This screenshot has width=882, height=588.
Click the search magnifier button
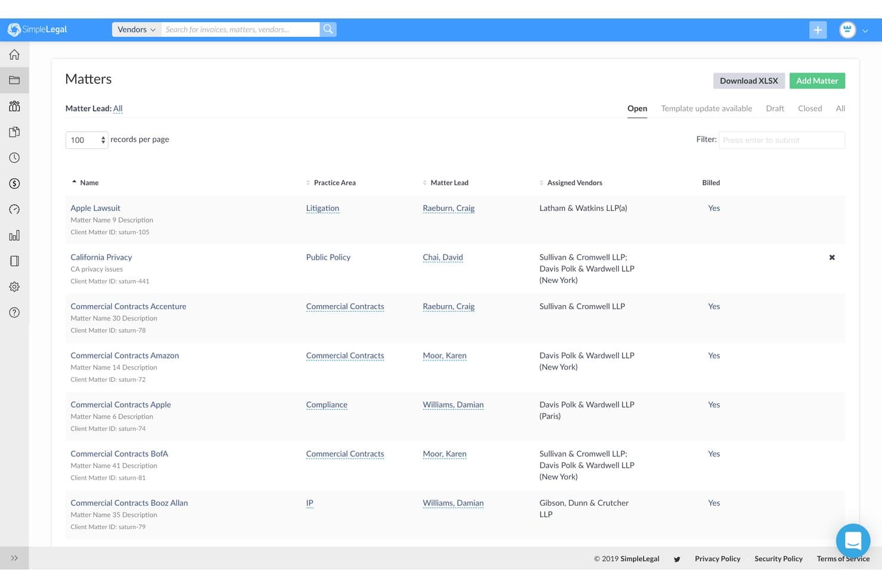pyautogui.click(x=328, y=29)
